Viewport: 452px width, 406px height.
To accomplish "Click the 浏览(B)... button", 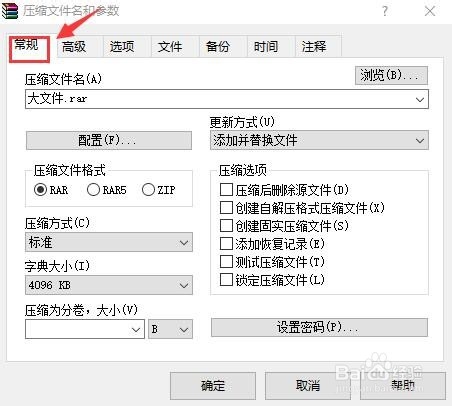I will (x=391, y=75).
